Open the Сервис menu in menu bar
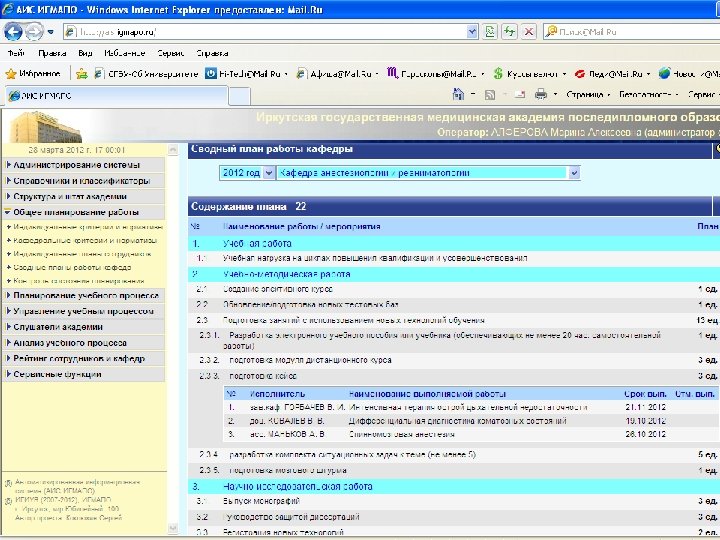Image resolution: width=720 pixels, height=540 pixels. pos(170,52)
